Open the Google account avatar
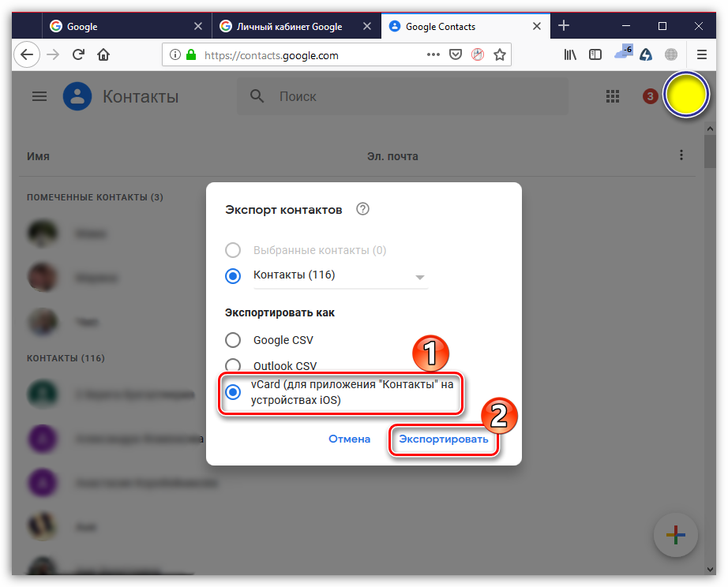Image resolution: width=728 pixels, height=587 pixels. pos(685,95)
